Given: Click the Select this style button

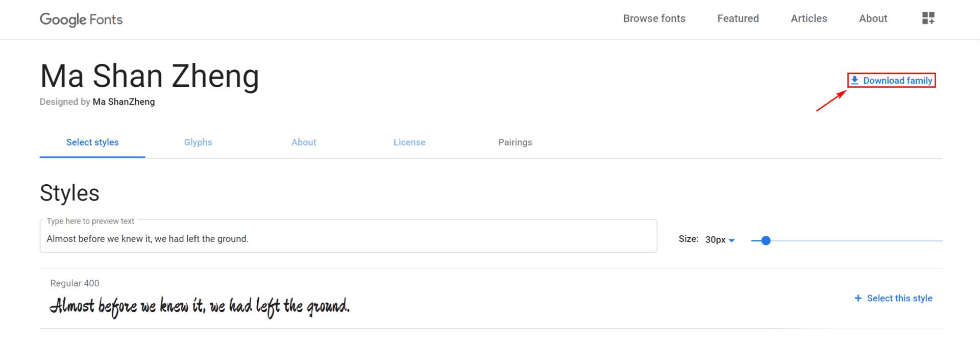Looking at the screenshot, I should pos(893,298).
